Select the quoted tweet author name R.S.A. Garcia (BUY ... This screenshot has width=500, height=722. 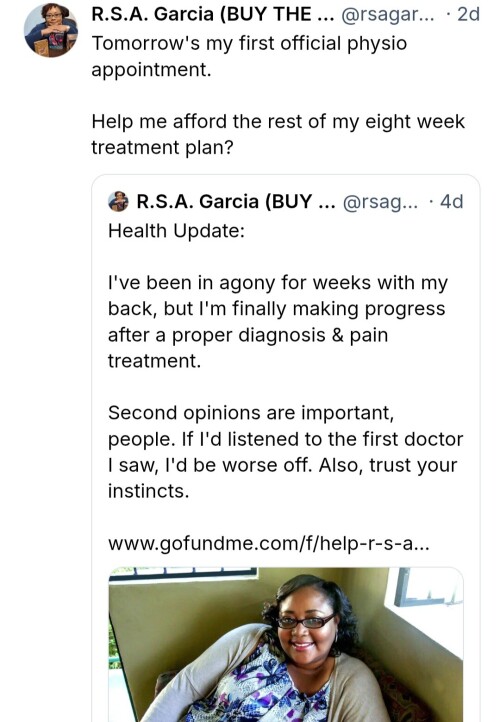click(236, 202)
